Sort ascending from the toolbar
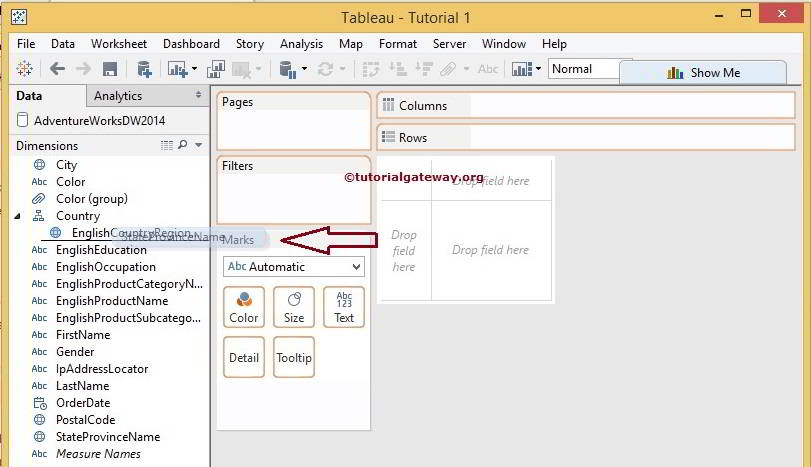Image resolution: width=811 pixels, height=467 pixels. pyautogui.click(x=398, y=69)
